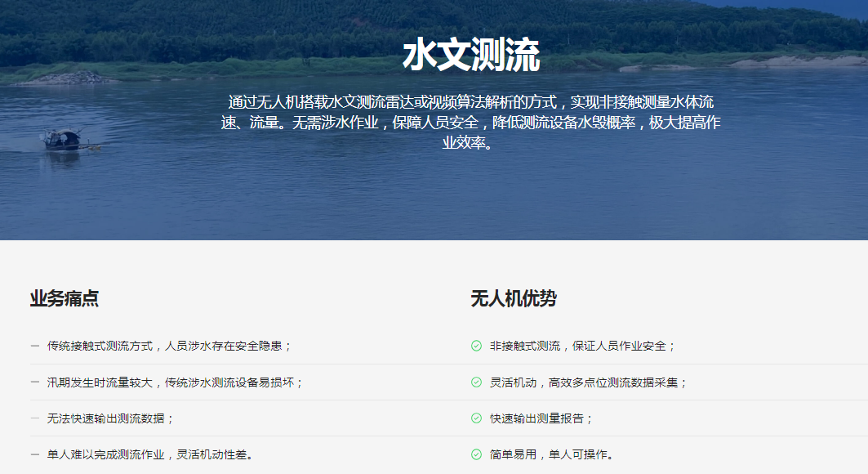Click the 简单易用，单人可操作 advantage text
The height and width of the screenshot is (474, 868).
[552, 454]
